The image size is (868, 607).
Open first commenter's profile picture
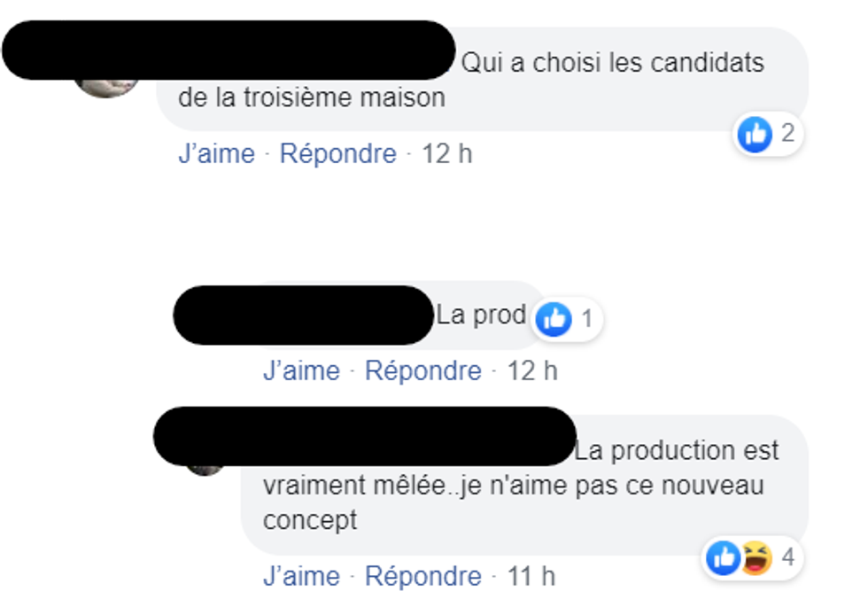[106, 85]
